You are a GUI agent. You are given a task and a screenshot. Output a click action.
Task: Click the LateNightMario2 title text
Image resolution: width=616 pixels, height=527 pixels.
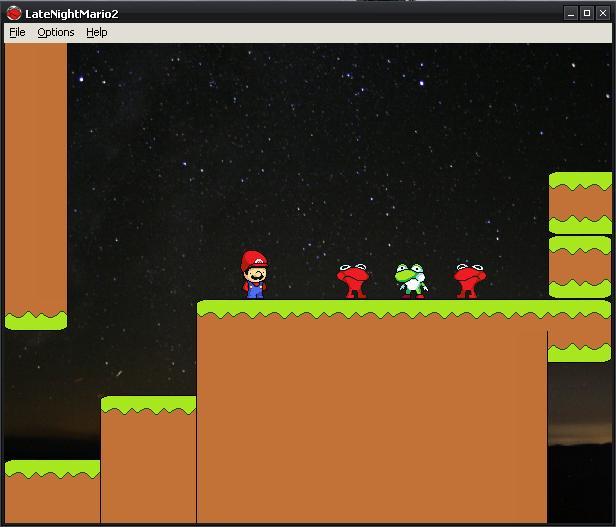[72, 14]
